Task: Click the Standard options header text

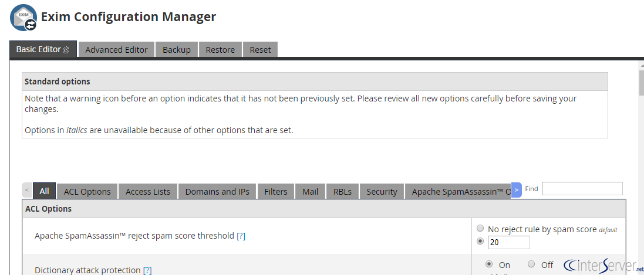Action: pyautogui.click(x=57, y=82)
